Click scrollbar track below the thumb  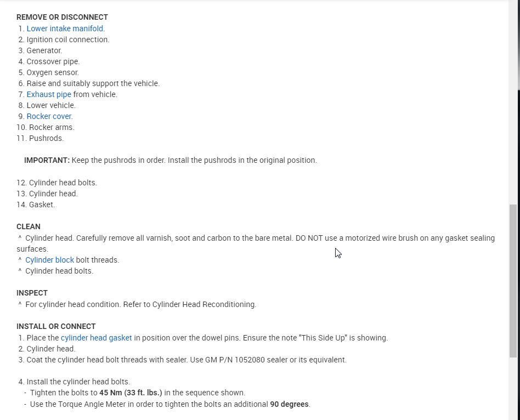(513, 389)
